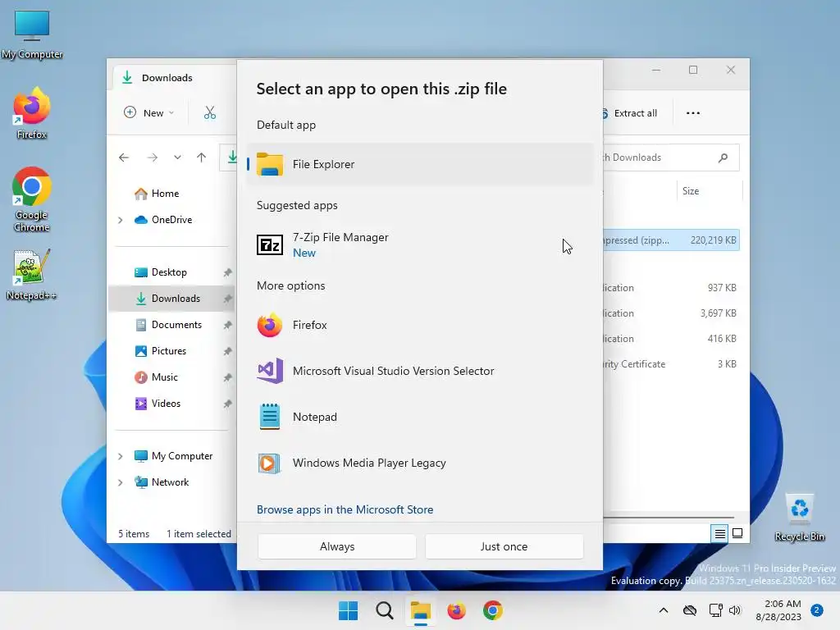The height and width of the screenshot is (630, 840).
Task: Launch Chrome from the taskbar
Action: tap(493, 610)
